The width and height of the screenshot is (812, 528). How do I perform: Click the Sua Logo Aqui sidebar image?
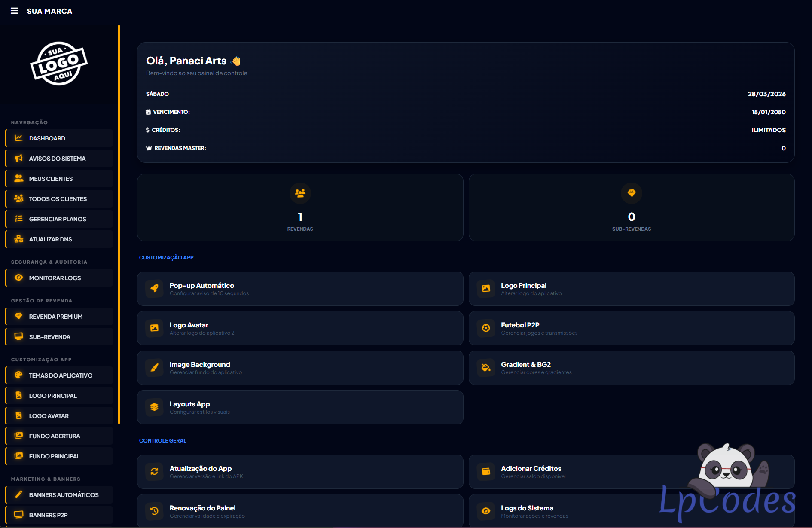pos(59,64)
